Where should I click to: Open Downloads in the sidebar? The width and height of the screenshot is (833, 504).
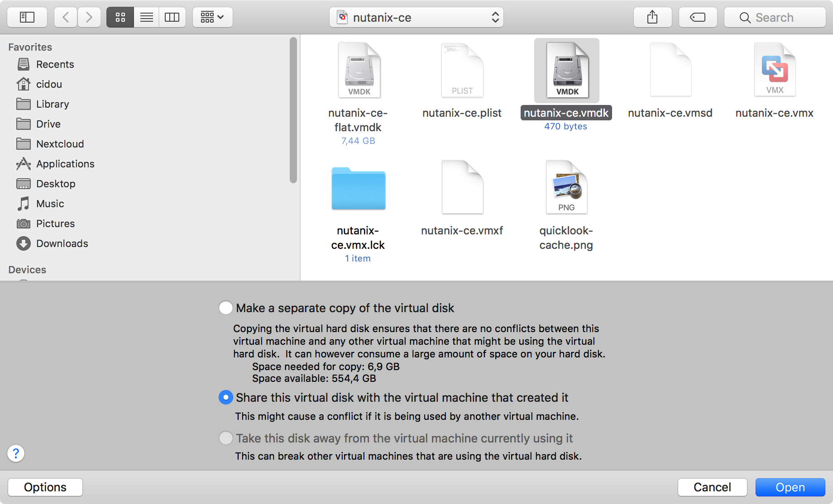coord(62,243)
